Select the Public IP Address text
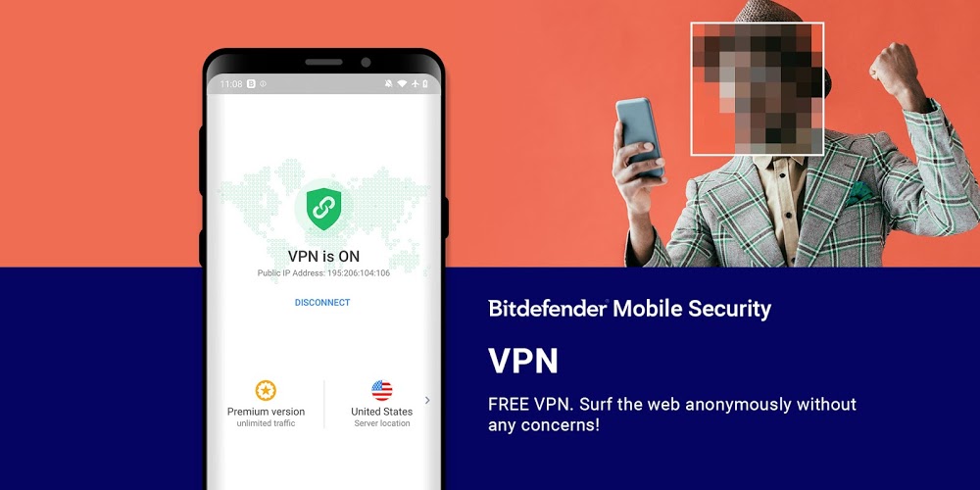Viewport: 980px width, 490px height. coord(323,273)
